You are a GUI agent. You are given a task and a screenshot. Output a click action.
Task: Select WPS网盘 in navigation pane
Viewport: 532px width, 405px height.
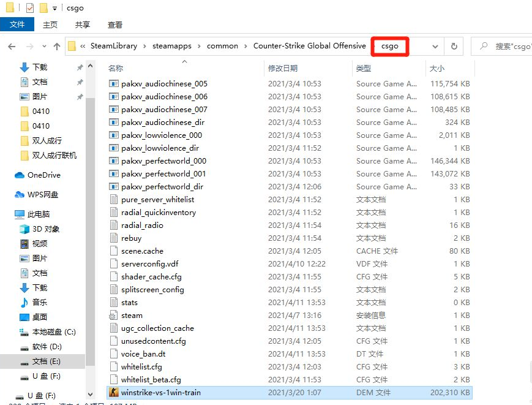coord(43,194)
